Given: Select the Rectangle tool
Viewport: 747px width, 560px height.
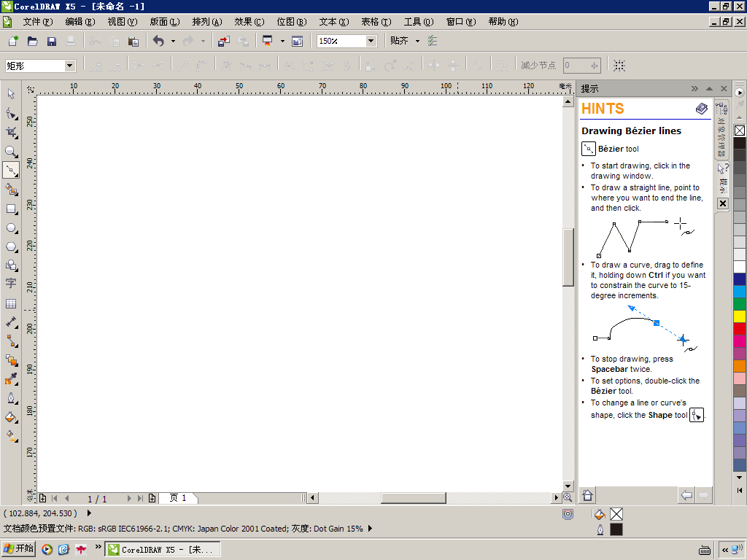Looking at the screenshot, I should [11, 209].
